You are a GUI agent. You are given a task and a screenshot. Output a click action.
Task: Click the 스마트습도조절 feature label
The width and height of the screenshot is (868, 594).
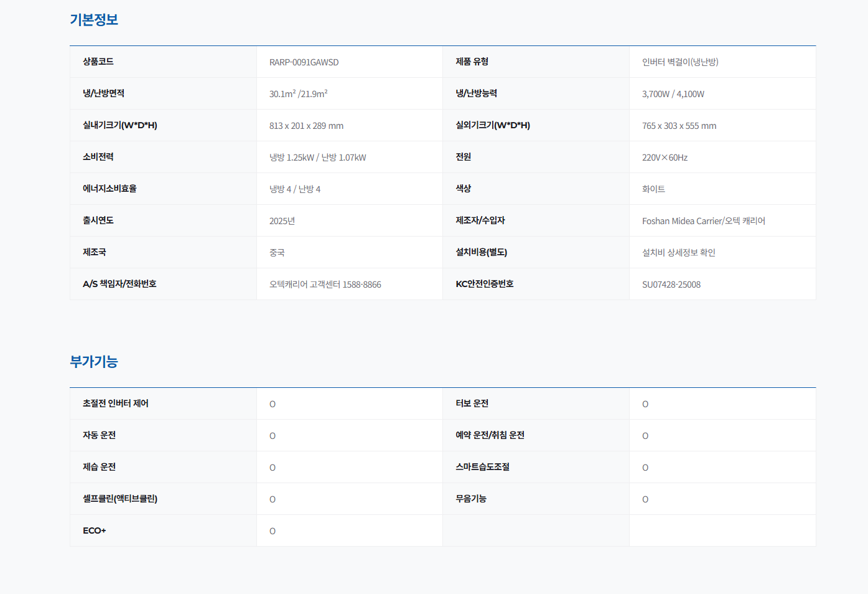482,467
